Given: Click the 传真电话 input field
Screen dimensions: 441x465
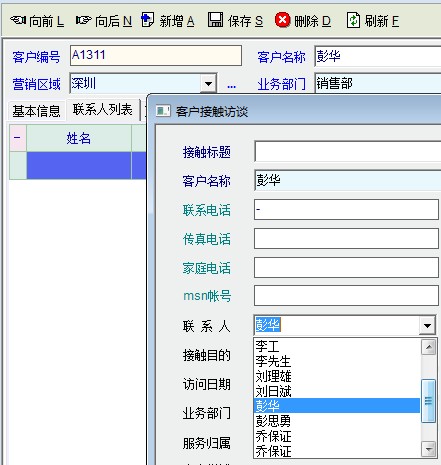Looking at the screenshot, I should tap(346, 238).
